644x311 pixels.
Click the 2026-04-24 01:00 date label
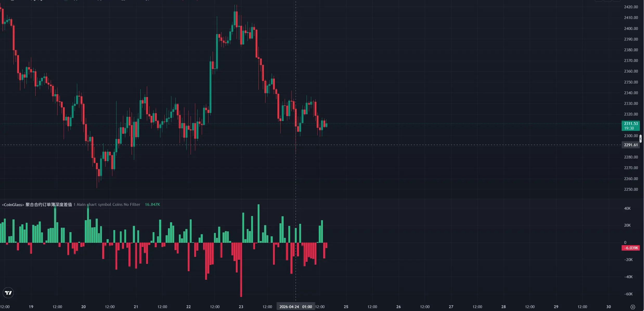point(296,307)
